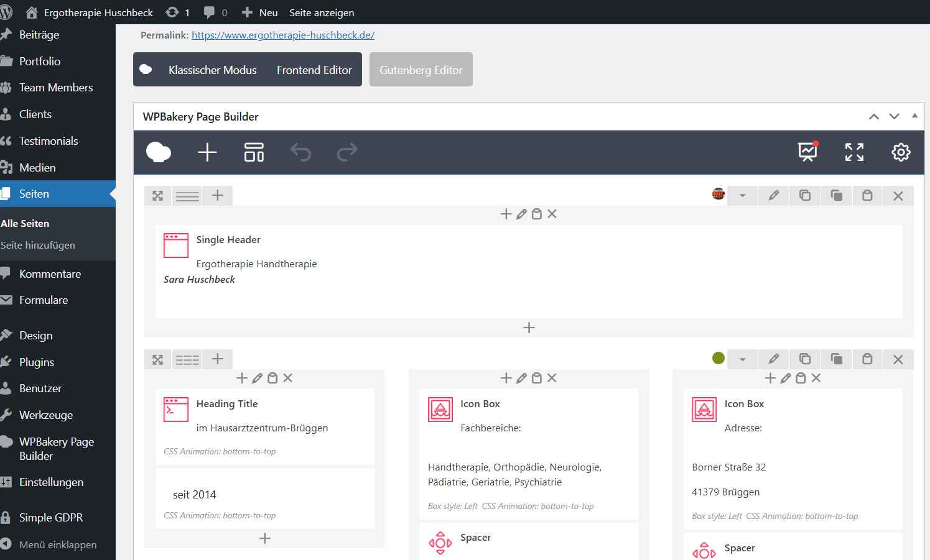Image resolution: width=930 pixels, height=560 pixels.
Task: Paste into first row
Action: (x=867, y=196)
